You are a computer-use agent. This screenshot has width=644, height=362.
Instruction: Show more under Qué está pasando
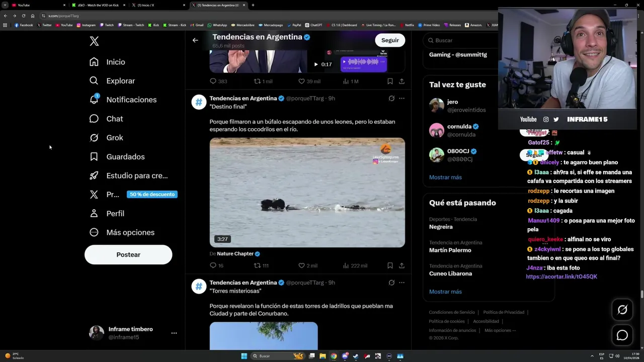click(445, 292)
